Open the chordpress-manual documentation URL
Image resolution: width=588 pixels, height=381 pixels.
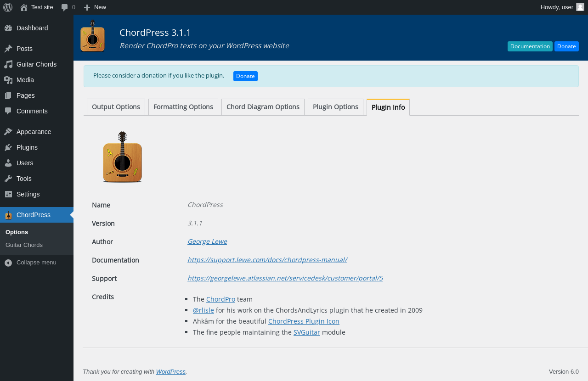pos(267,260)
